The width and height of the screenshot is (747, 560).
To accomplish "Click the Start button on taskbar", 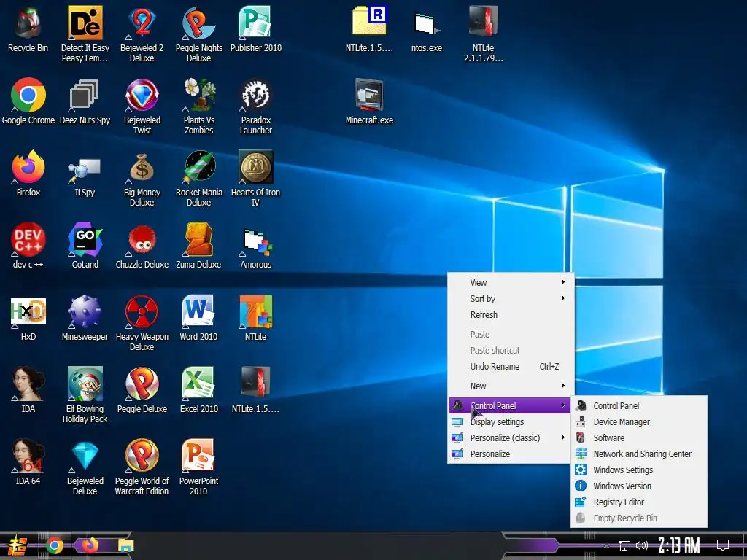I will pyautogui.click(x=18, y=545).
